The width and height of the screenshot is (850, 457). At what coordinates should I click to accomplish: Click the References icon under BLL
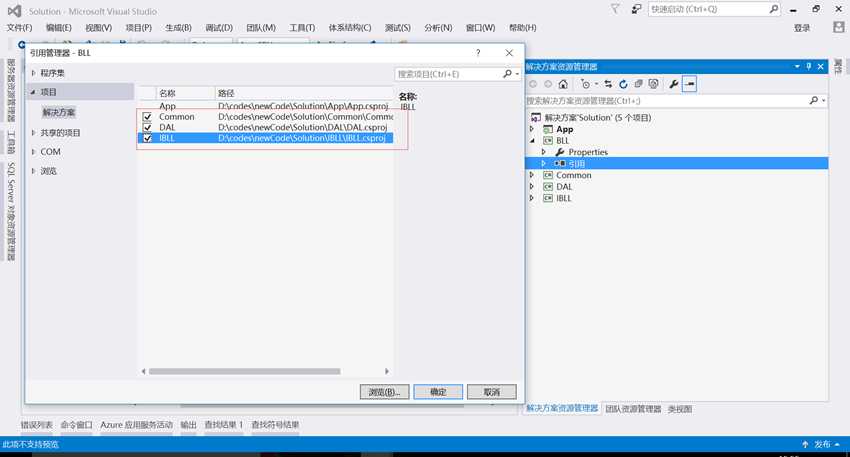560,164
